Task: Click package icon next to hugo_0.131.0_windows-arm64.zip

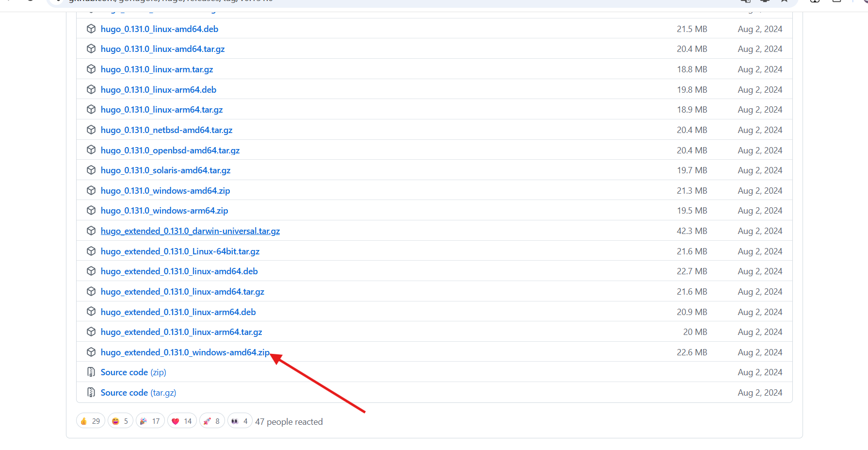Action: [x=91, y=211]
